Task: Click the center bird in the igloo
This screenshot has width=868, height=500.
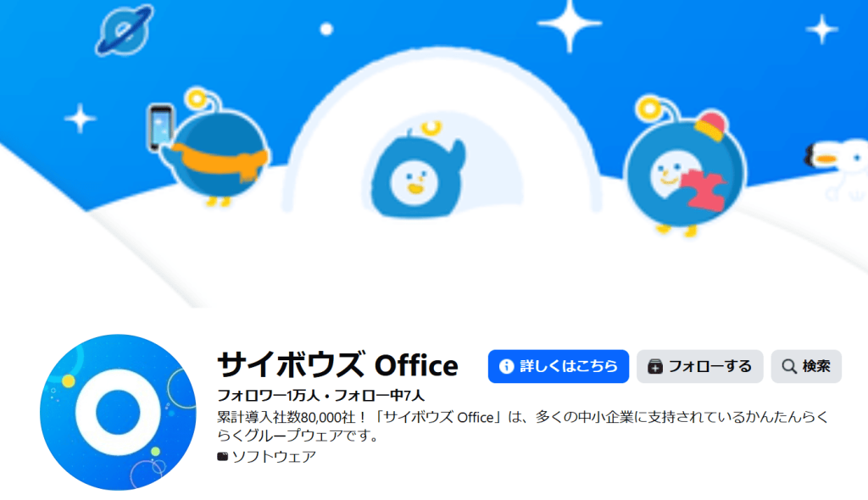Action: 418,170
